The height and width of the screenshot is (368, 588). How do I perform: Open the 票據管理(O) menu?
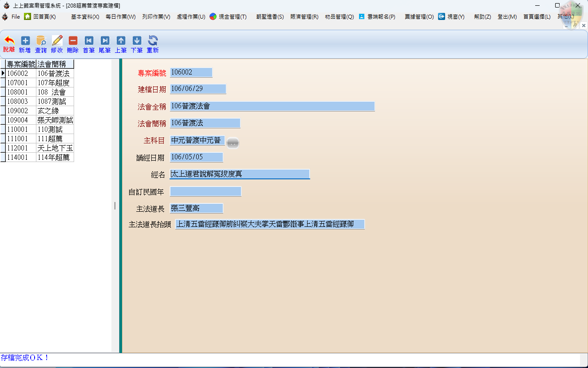(419, 17)
